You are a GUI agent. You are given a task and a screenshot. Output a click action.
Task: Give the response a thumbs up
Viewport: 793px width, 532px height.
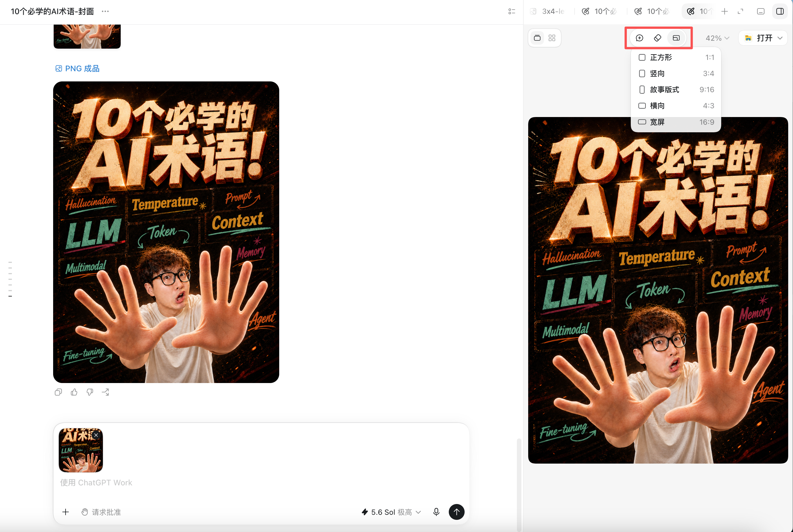click(x=74, y=392)
